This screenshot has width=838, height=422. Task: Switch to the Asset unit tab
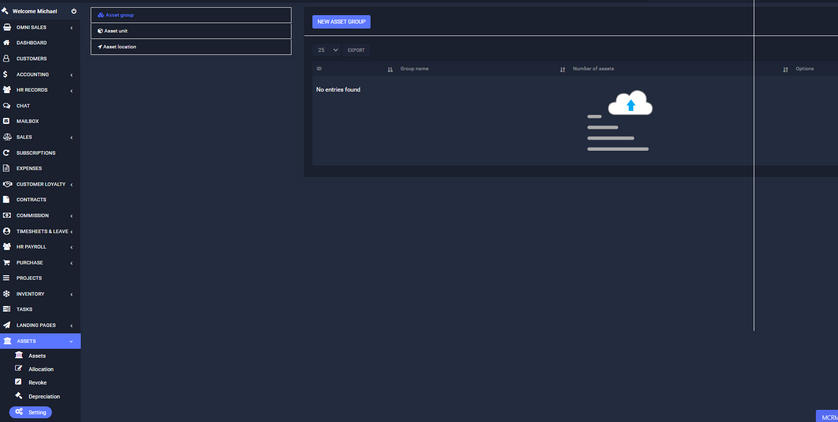190,31
